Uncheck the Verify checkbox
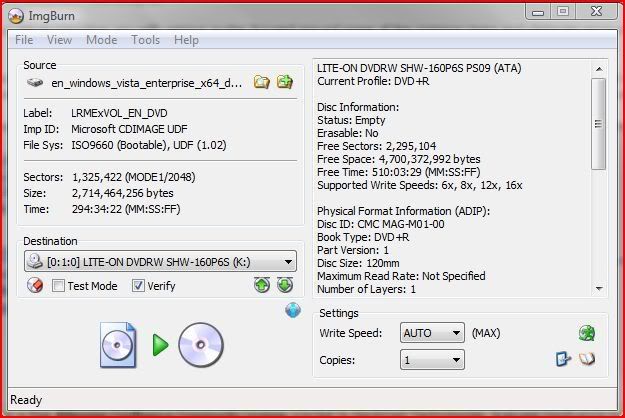The height and width of the screenshot is (418, 625). [138, 285]
